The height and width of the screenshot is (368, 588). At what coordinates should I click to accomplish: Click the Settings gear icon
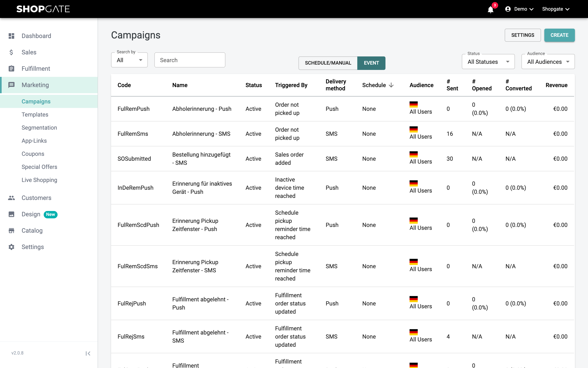pos(11,247)
